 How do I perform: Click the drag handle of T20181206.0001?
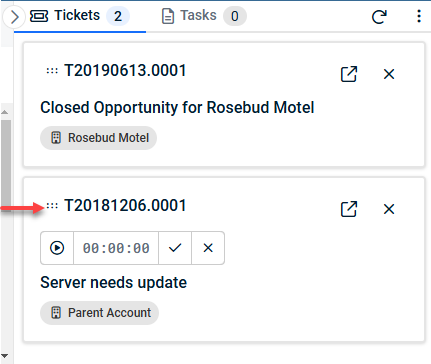52,206
